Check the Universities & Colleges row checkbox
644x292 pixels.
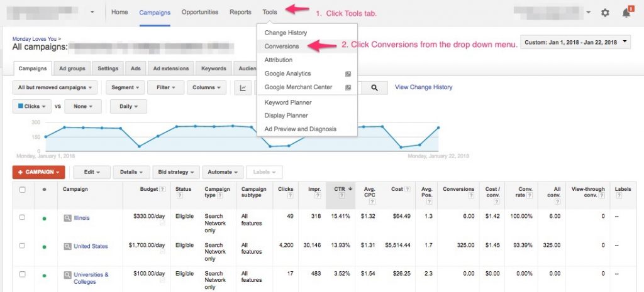click(x=23, y=274)
